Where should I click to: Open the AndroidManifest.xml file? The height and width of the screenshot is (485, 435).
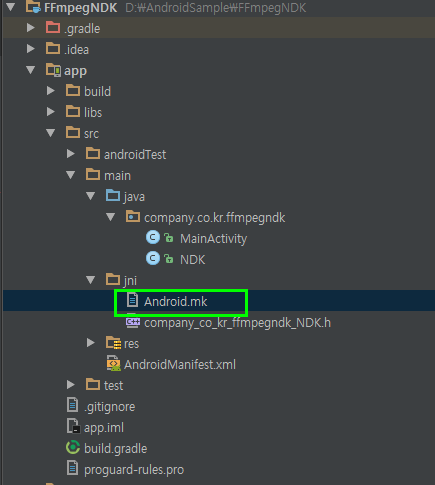coord(180,365)
